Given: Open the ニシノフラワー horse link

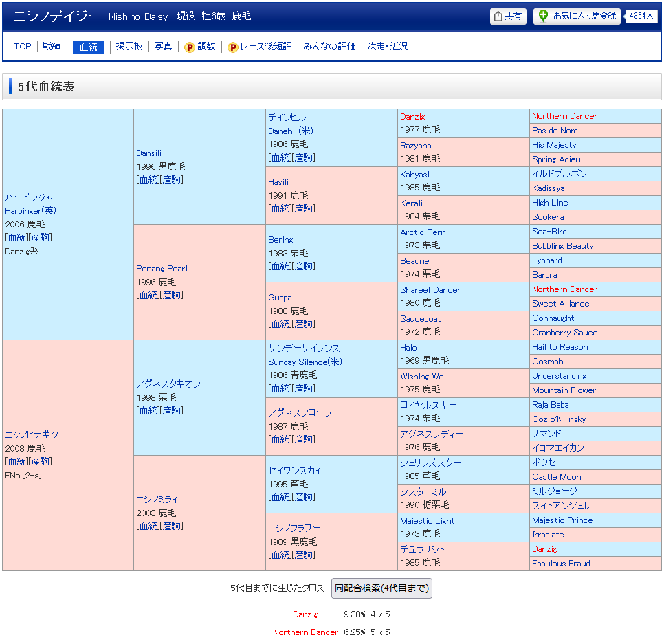Looking at the screenshot, I should click(x=294, y=528).
